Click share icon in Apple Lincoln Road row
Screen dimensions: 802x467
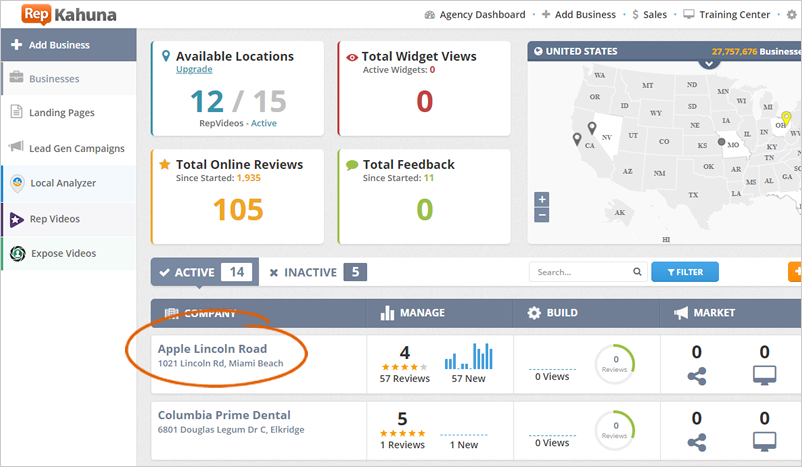[697, 375]
